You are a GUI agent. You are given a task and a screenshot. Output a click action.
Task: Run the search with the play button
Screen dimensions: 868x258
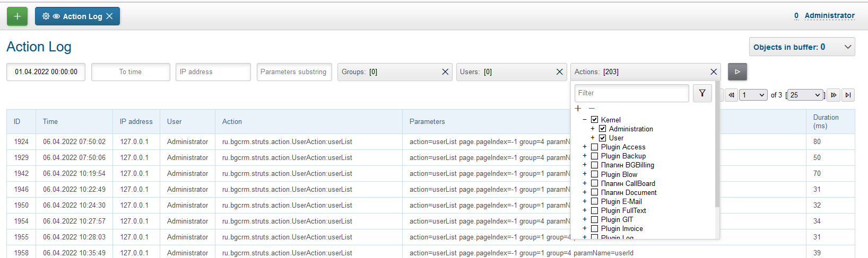point(737,72)
